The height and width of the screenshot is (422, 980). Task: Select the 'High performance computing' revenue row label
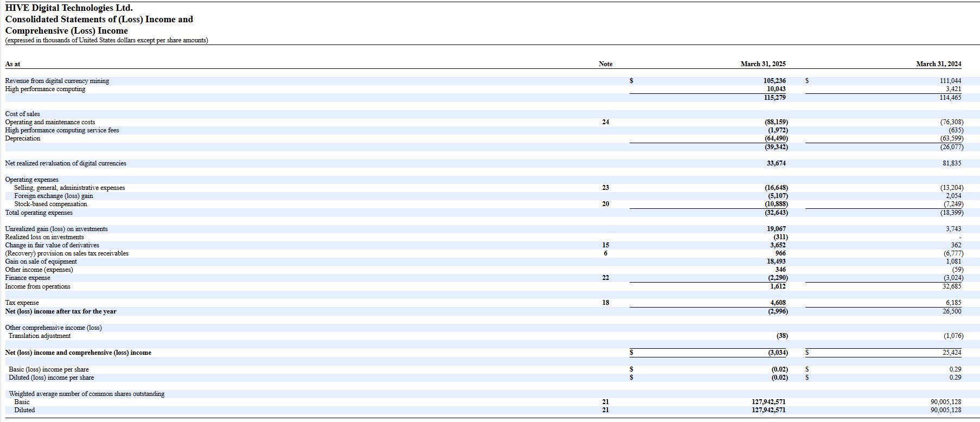[45, 89]
